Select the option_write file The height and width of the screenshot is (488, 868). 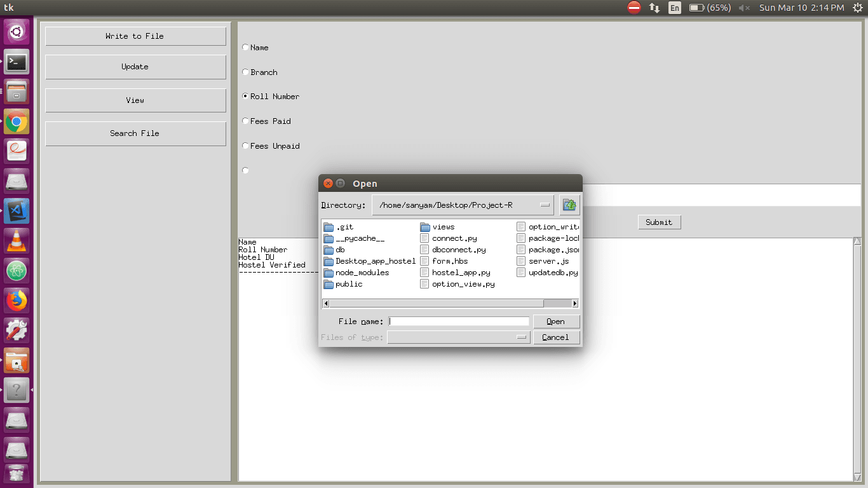(x=548, y=227)
